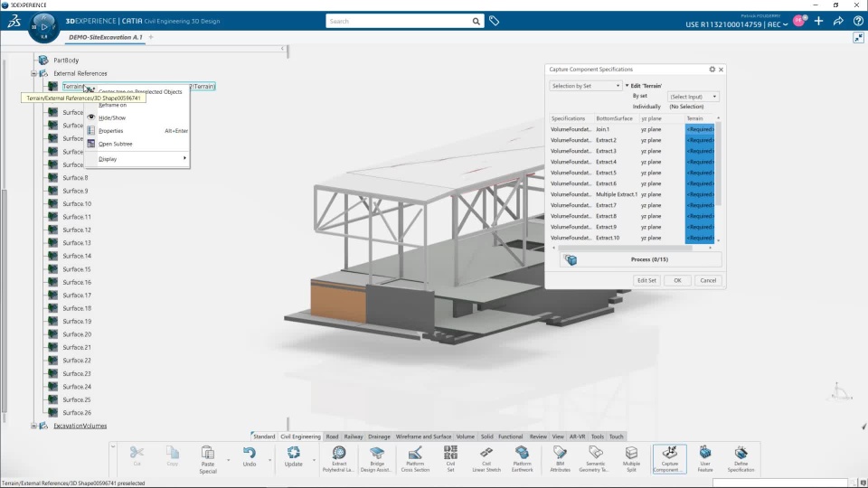Activate Capture Component tool
The height and width of the screenshot is (488, 868).
[x=669, y=459]
